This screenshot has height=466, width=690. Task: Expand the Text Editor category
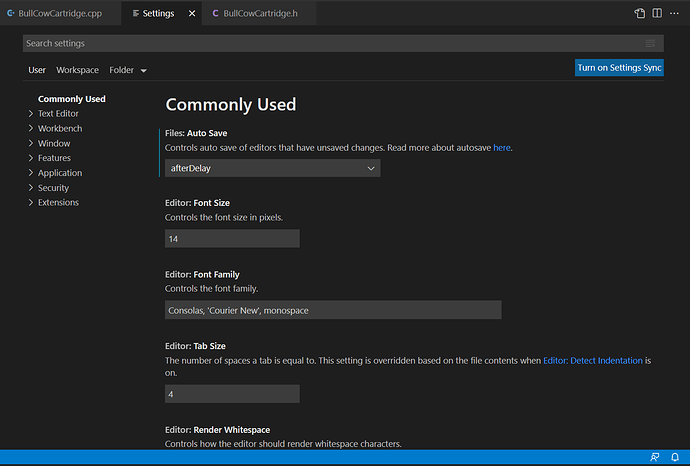[x=58, y=114]
